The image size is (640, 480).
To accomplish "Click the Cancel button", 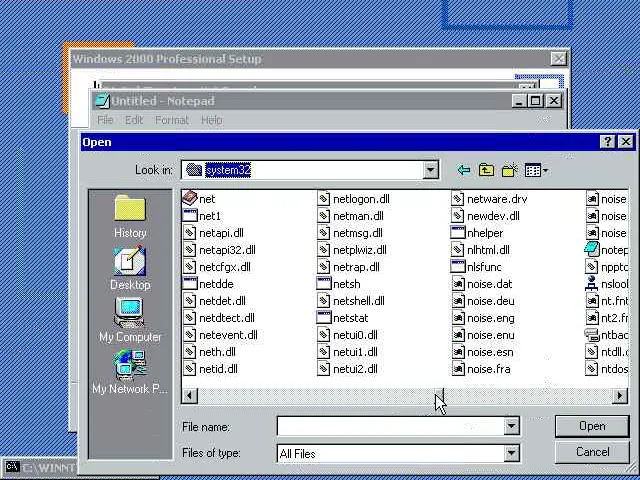I will [592, 452].
